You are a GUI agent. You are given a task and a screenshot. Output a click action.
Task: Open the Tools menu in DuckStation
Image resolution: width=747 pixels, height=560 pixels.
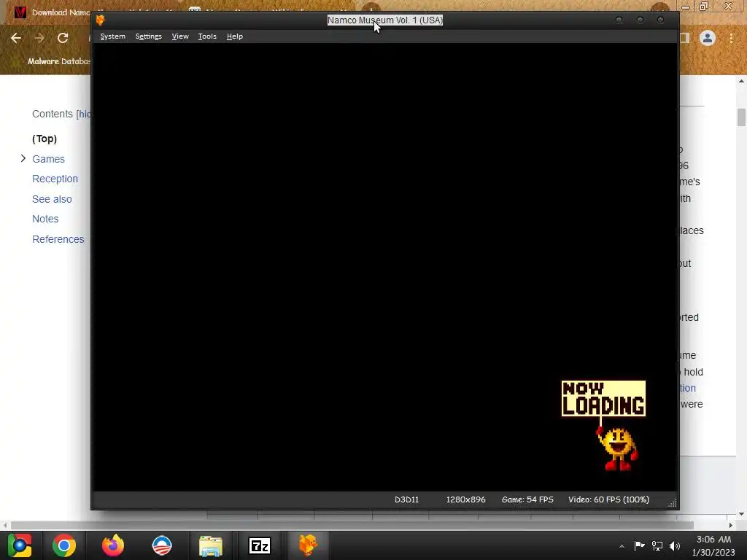pos(206,36)
